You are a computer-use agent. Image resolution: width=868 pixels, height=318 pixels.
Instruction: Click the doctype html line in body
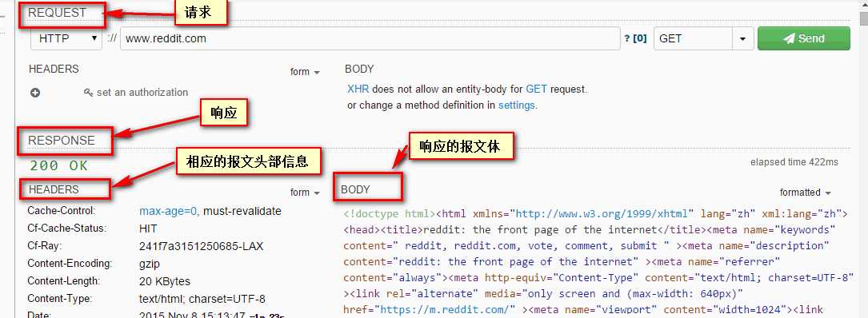[x=390, y=213]
